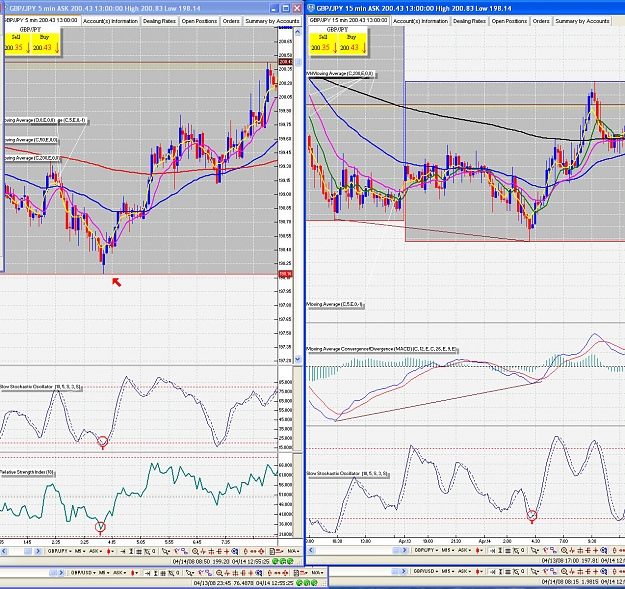Toggle grid lines in the 5 min chart toolbar
This screenshot has height=589, width=625.
[x=139, y=551]
